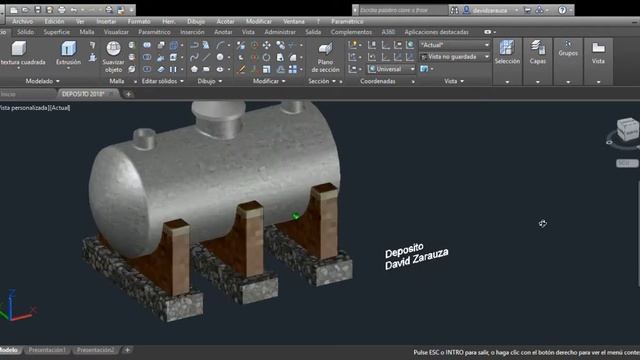This screenshot has height=360, width=640.
Task: Select the Array grid tool in Modificar
Action: coord(293,69)
